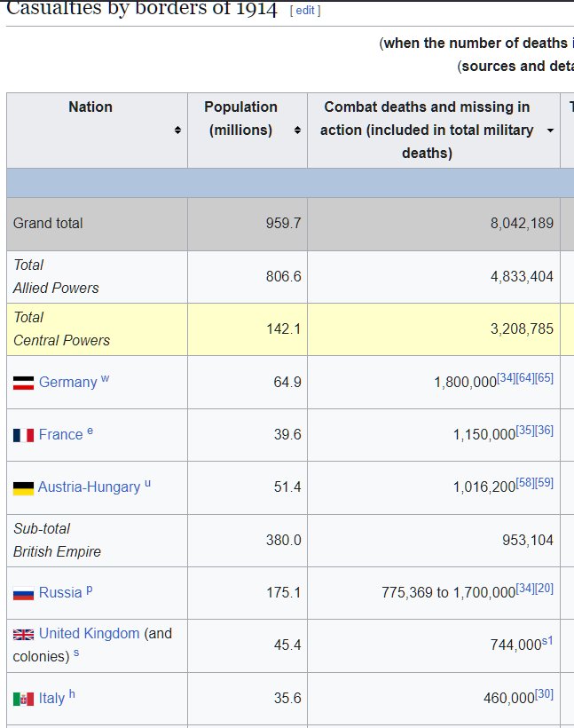574x728 pixels.
Task: Select grand total combat deaths 8,042,189
Action: 522,224
